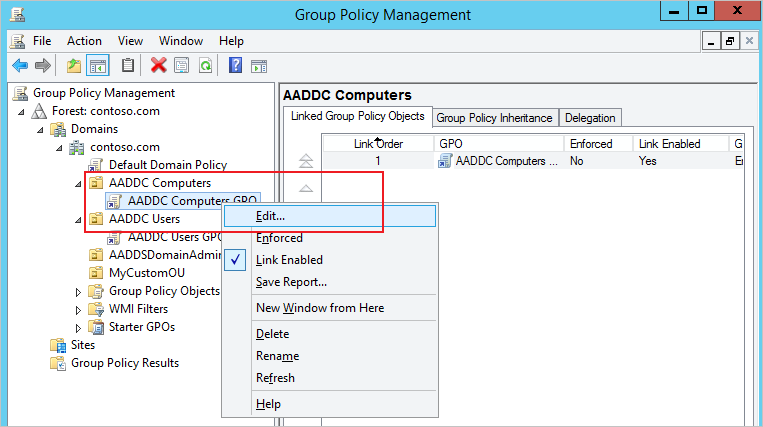Open the Window menu

point(181,41)
